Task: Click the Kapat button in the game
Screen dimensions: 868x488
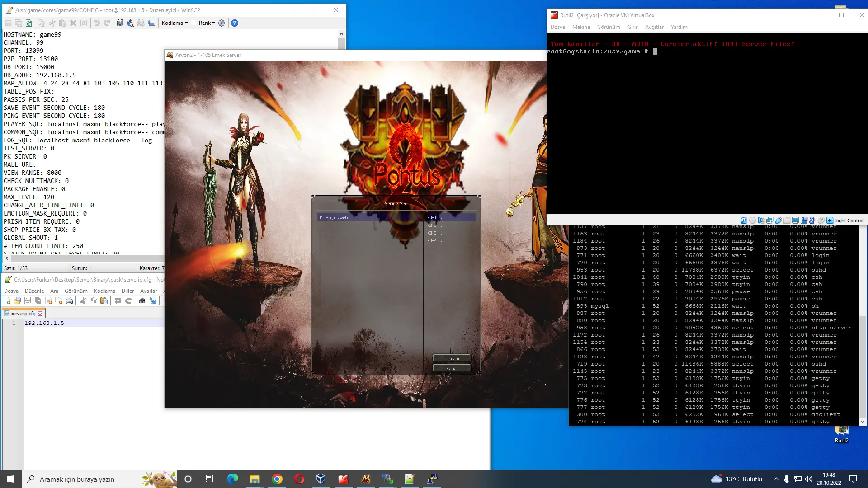Action: [452, 369]
